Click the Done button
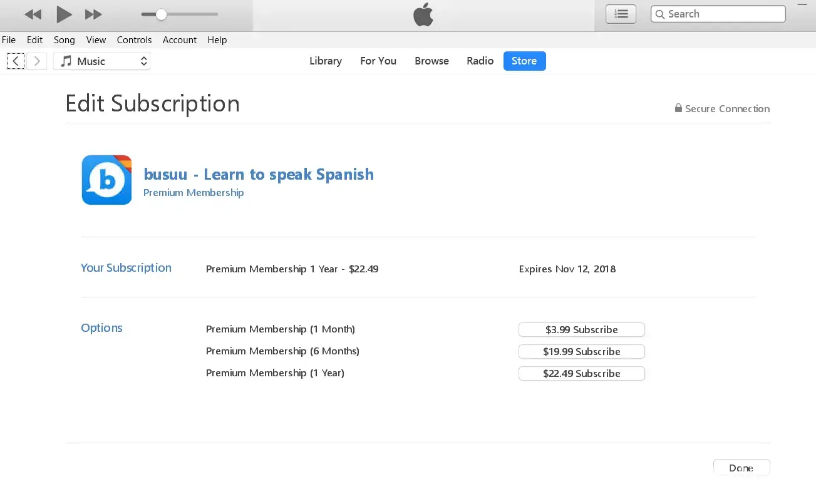816x504 pixels. [x=741, y=468]
